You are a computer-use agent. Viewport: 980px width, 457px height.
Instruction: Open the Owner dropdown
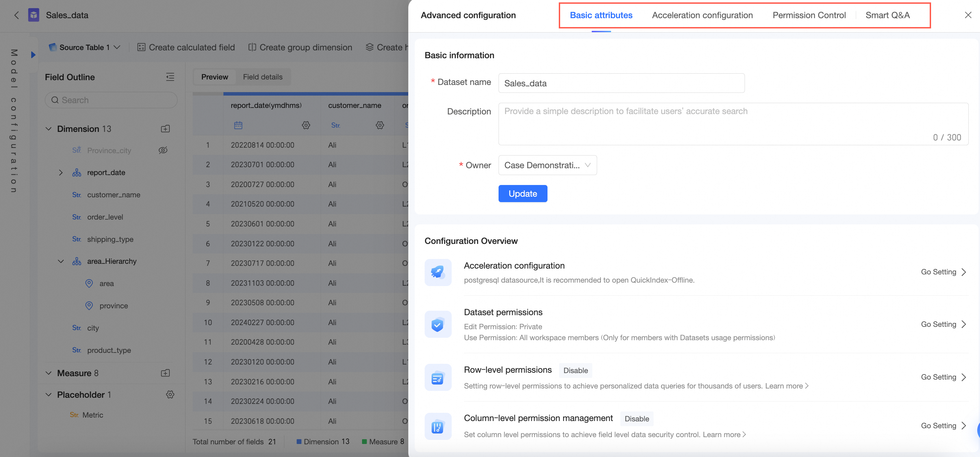[547, 165]
